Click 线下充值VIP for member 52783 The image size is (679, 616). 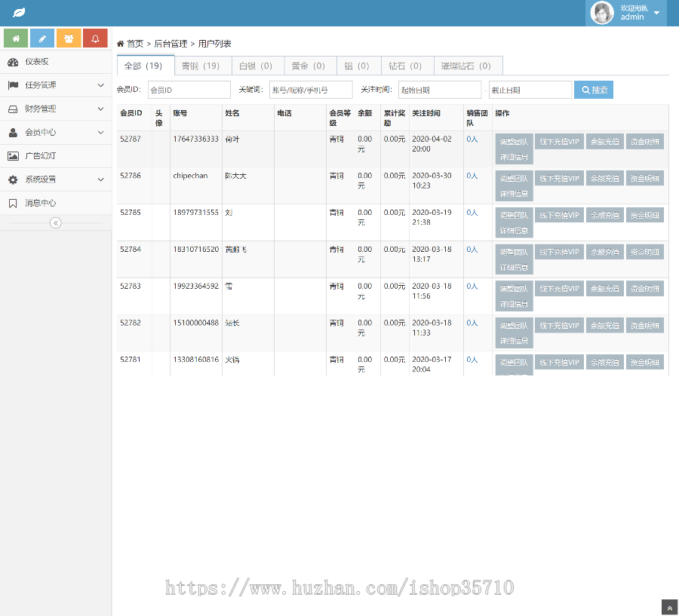click(560, 289)
